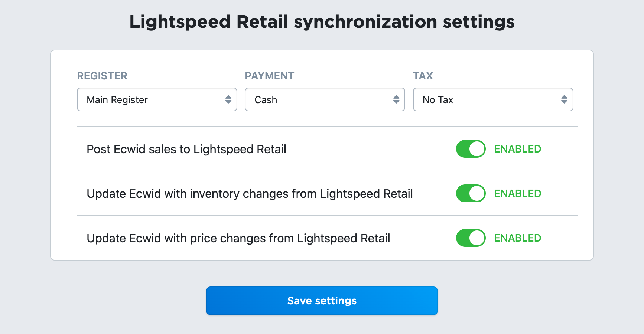Click 'Post Ecwid sales to Lightspeed Retail' text
Screen dimensions: 644x334
coord(186,149)
